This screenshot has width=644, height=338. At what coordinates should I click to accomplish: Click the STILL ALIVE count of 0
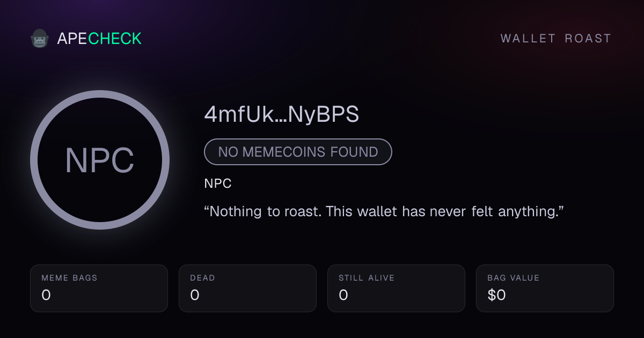(x=343, y=295)
